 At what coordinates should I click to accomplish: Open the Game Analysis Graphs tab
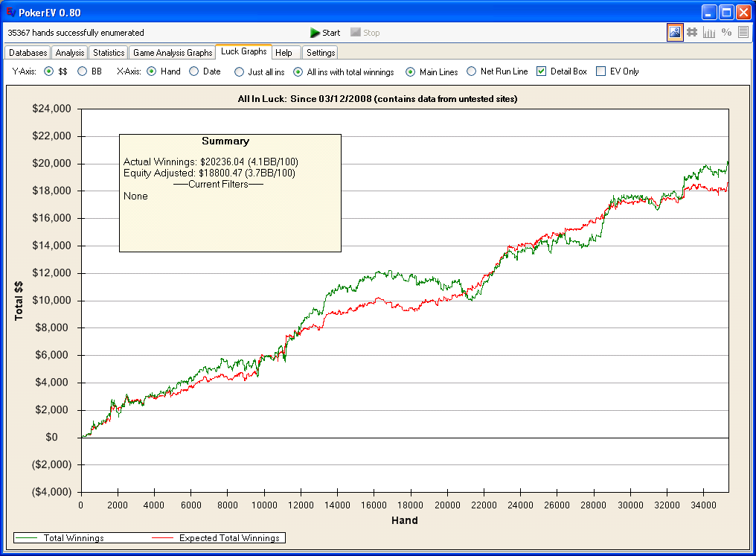173,53
